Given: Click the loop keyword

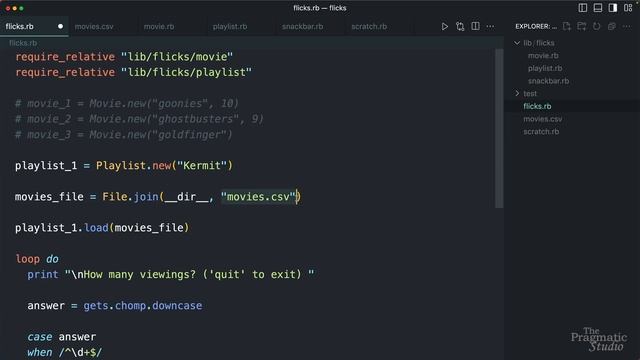Looking at the screenshot, I should pos(27,259).
